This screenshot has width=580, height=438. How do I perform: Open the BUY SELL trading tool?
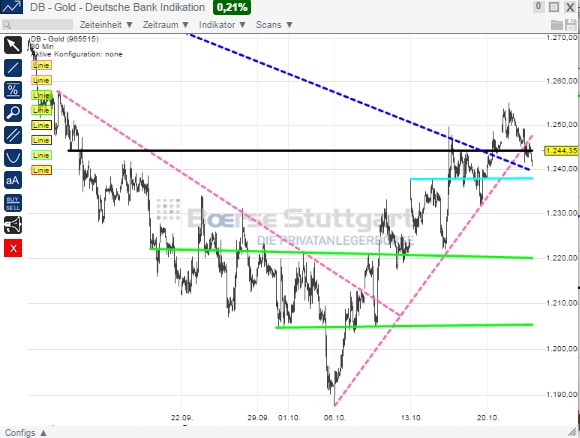click(x=13, y=203)
